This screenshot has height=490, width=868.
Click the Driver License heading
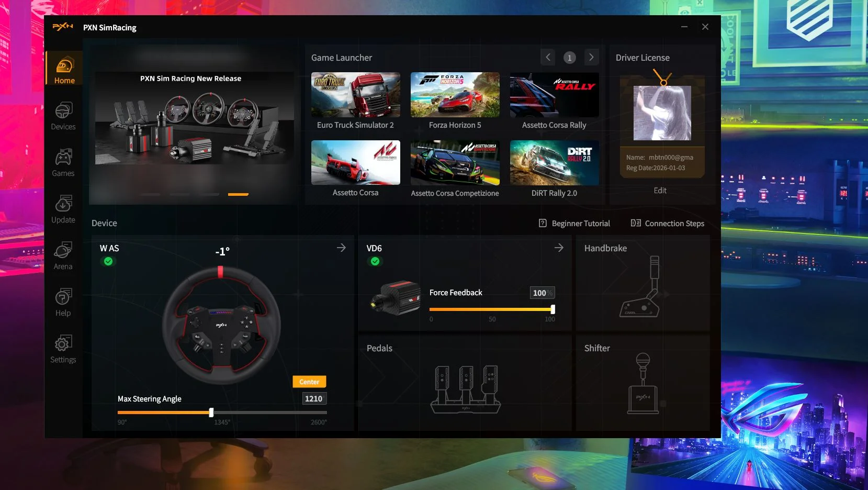tap(642, 58)
